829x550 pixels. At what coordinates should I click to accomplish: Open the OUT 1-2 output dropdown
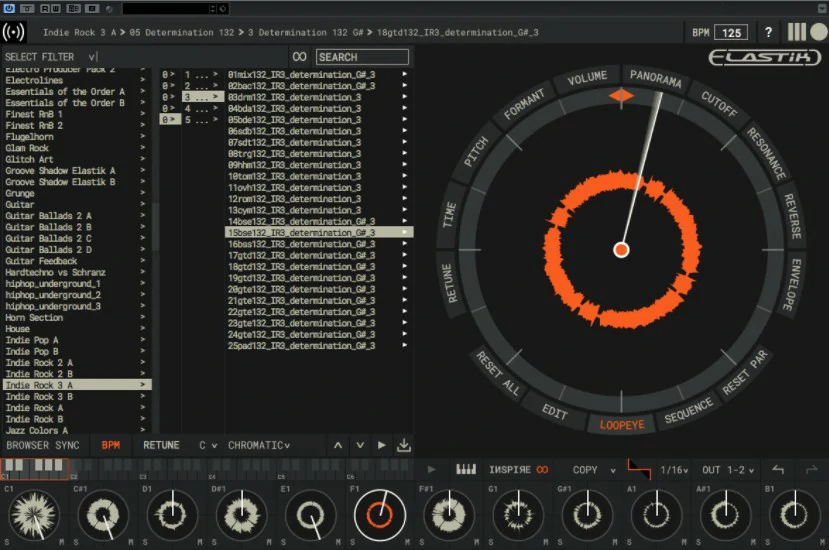tap(728, 470)
